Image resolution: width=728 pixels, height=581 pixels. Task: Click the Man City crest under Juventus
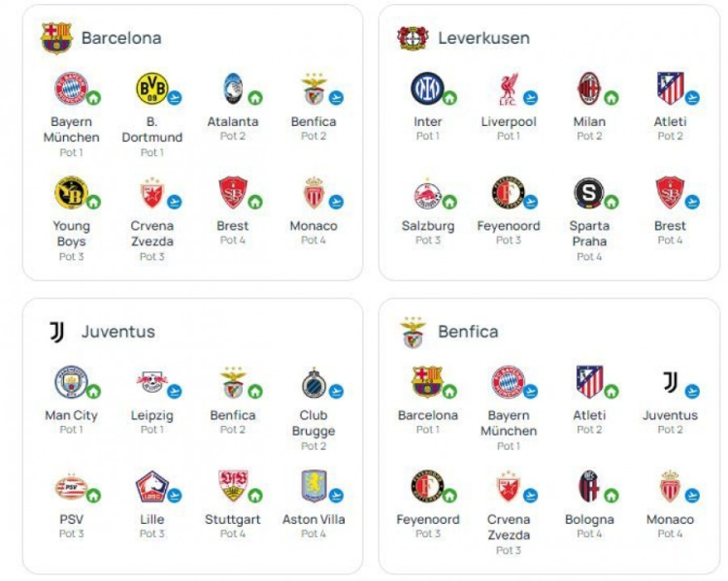tap(71, 381)
